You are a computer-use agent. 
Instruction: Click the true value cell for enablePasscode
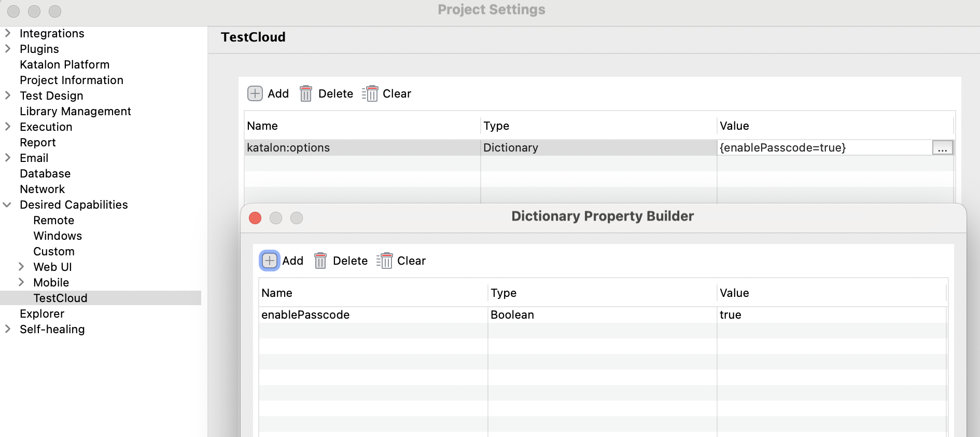point(730,315)
